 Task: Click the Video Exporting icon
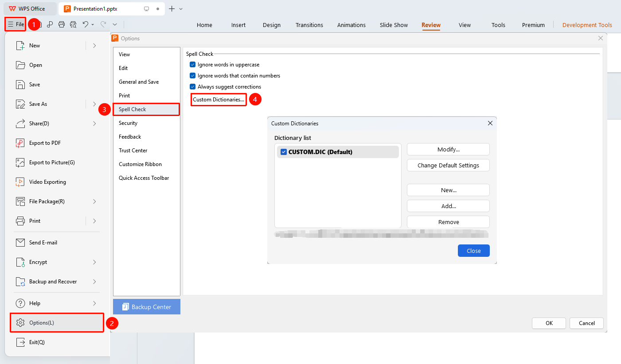pos(20,182)
